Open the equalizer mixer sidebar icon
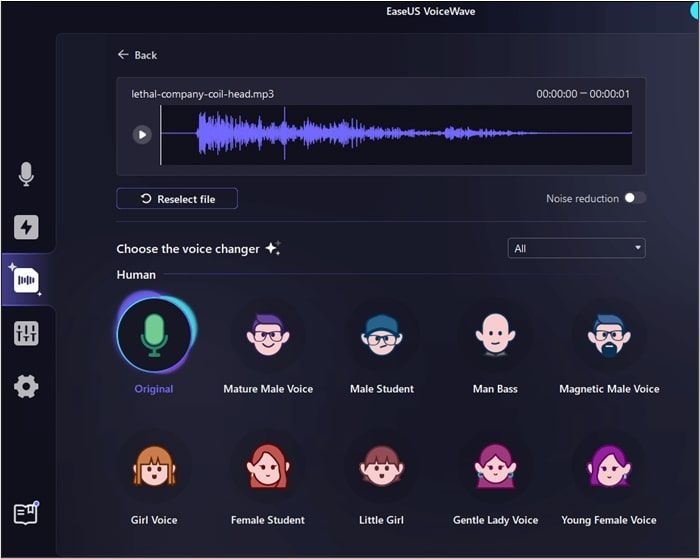The height and width of the screenshot is (559, 700). [x=26, y=334]
